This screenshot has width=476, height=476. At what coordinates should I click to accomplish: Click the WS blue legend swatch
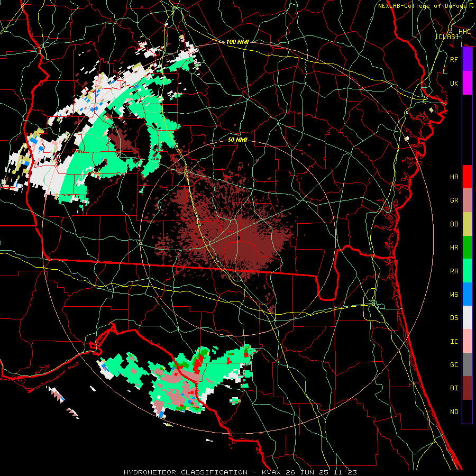click(x=467, y=294)
